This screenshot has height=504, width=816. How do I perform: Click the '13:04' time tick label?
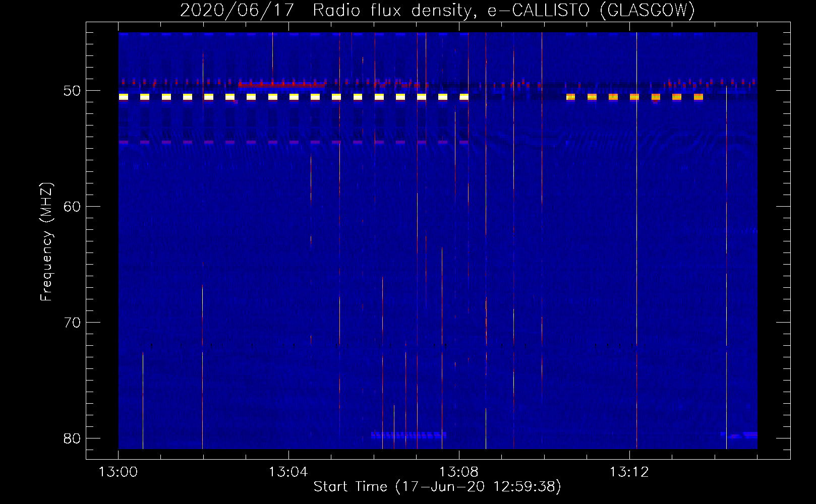point(288,472)
